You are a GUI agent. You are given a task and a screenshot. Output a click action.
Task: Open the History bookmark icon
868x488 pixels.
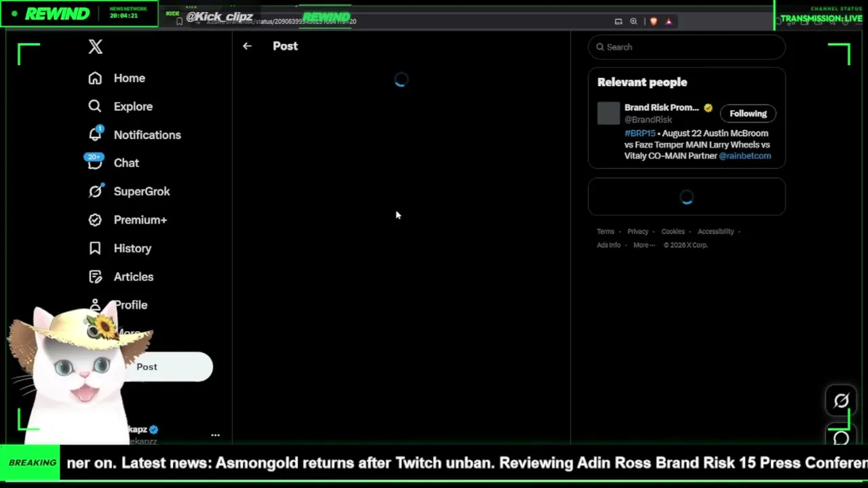(x=95, y=248)
